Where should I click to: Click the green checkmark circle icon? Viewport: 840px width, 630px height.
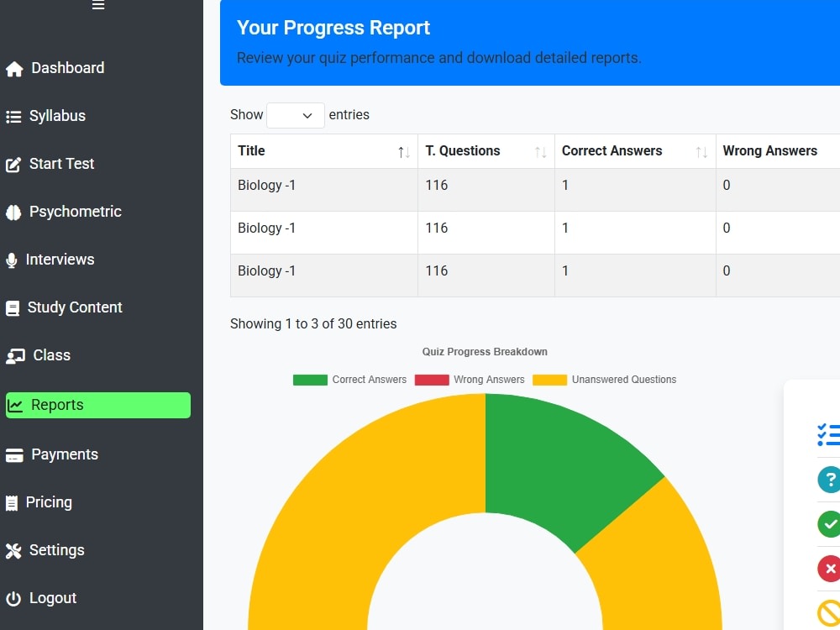point(829,524)
